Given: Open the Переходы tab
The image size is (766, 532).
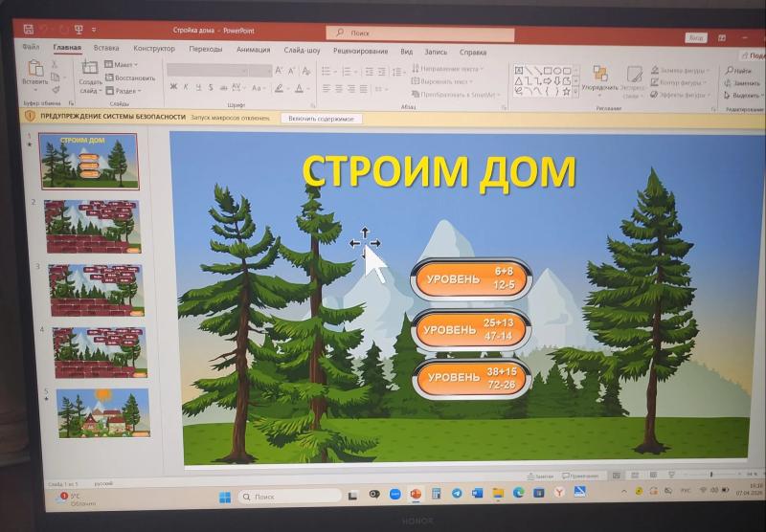Looking at the screenshot, I should (206, 50).
